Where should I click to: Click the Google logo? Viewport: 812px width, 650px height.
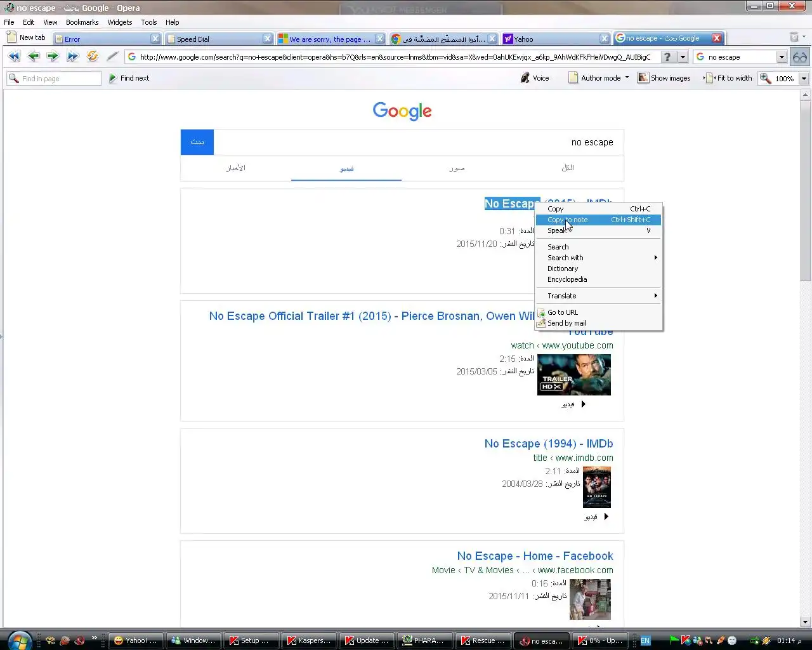pyautogui.click(x=402, y=111)
